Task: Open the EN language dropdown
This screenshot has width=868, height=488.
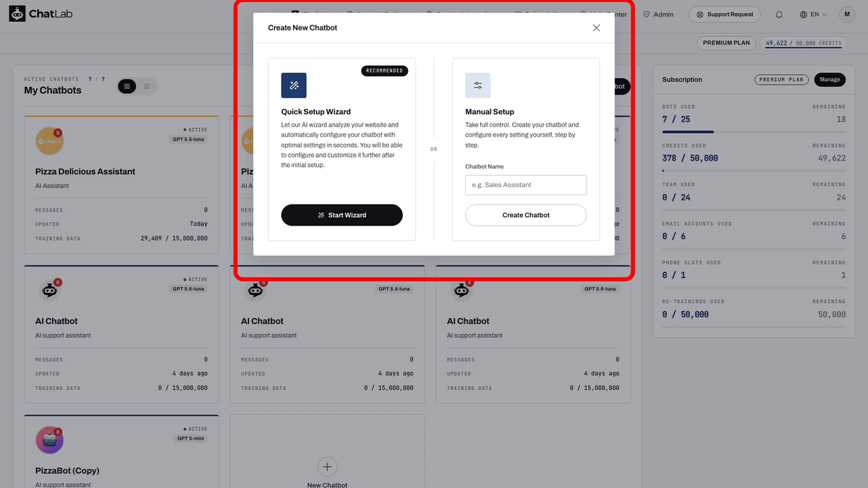Action: [813, 14]
